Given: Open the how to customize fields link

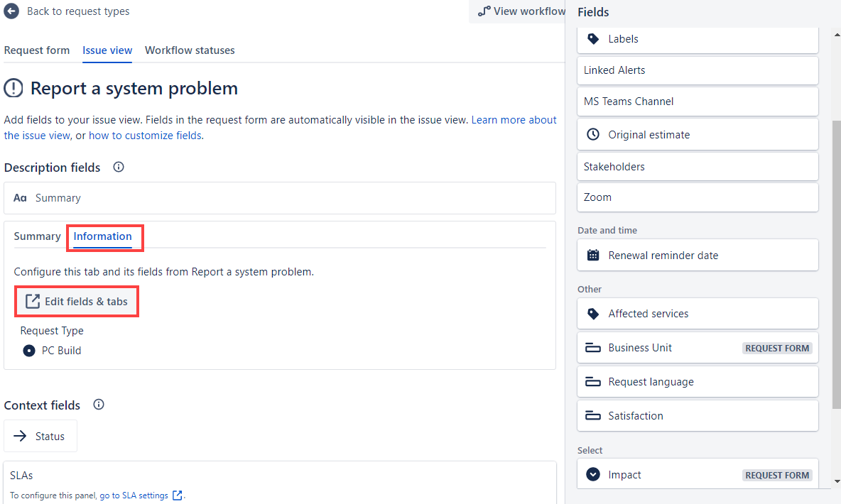Looking at the screenshot, I should point(146,136).
